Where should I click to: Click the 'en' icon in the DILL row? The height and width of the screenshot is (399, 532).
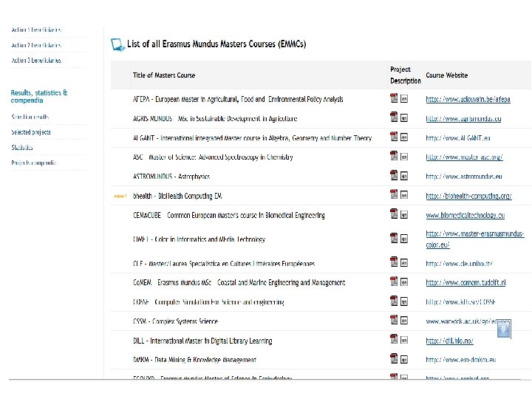click(x=404, y=341)
